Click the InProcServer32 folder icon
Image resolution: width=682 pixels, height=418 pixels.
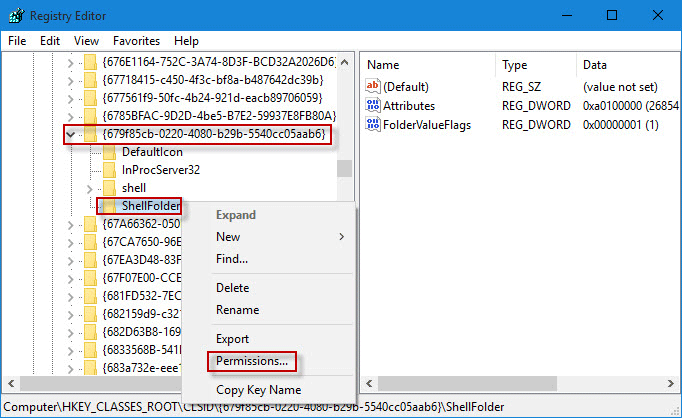[110, 170]
